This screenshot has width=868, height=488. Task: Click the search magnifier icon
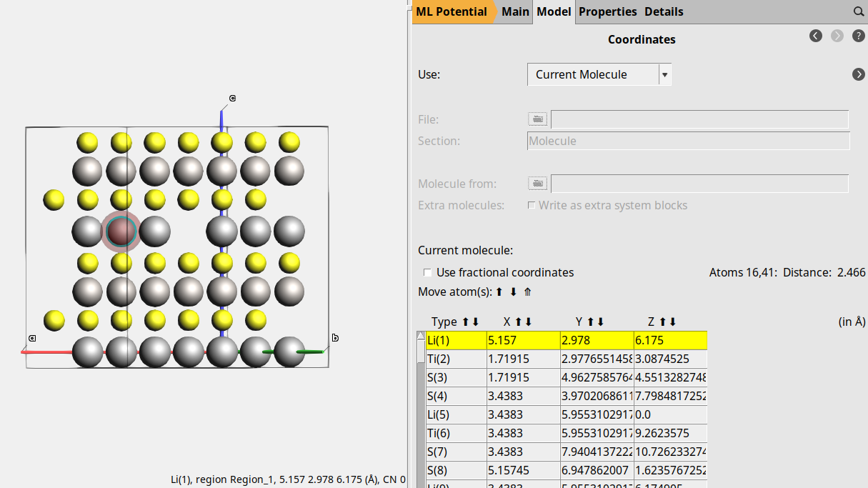coord(858,12)
